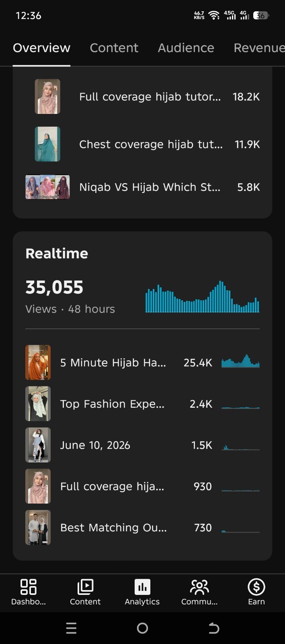The width and height of the screenshot is (285, 644).
Task: Tap the Views · 48 hours label
Action: point(70,309)
